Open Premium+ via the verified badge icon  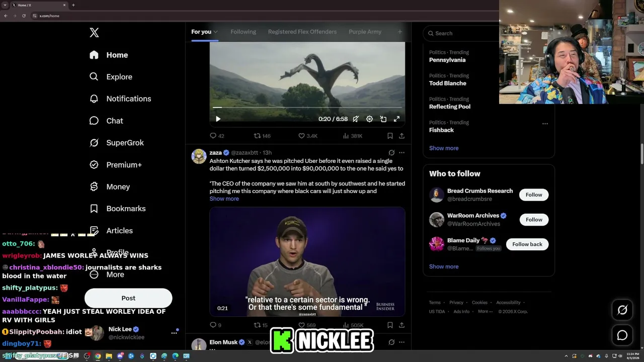point(94,164)
